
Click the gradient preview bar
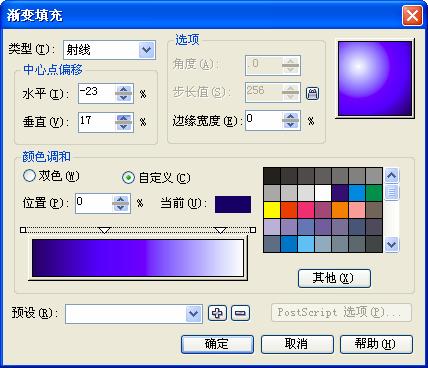[x=138, y=257]
